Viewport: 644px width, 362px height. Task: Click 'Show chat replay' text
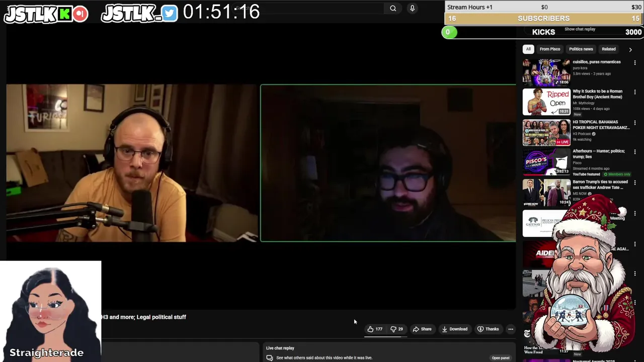(x=580, y=29)
